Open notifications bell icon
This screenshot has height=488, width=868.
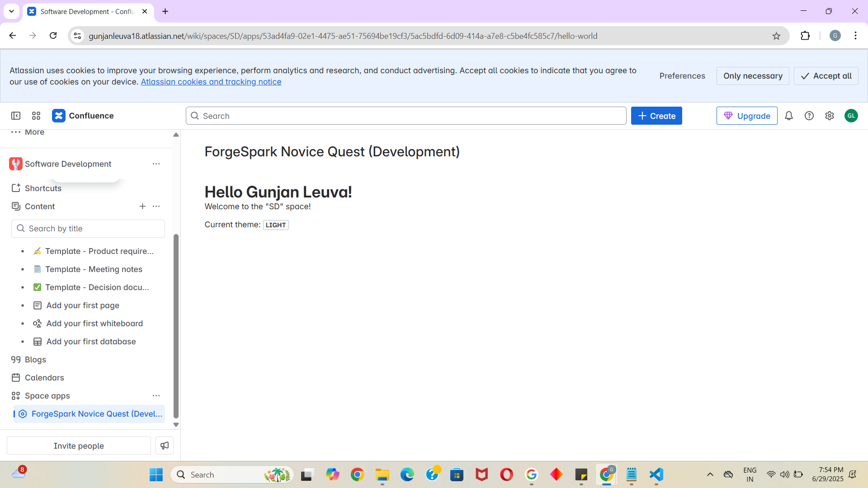click(x=789, y=116)
